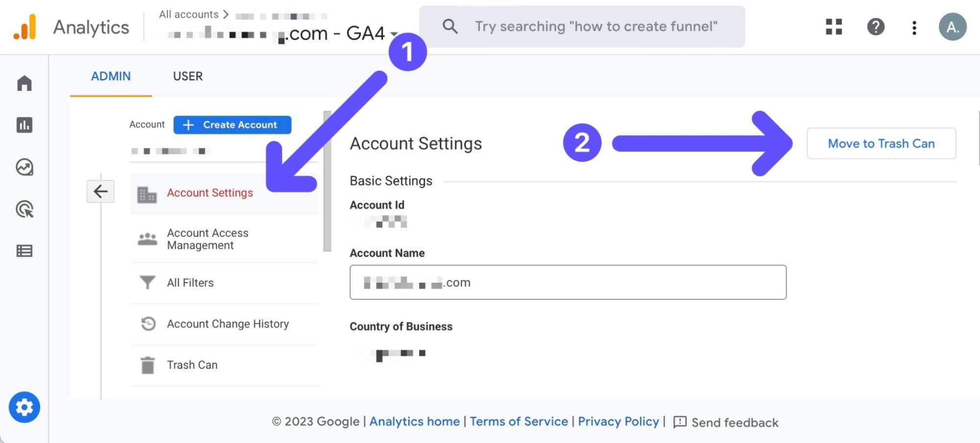The image size is (980, 443).
Task: Open the Home navigation icon
Action: 24,83
